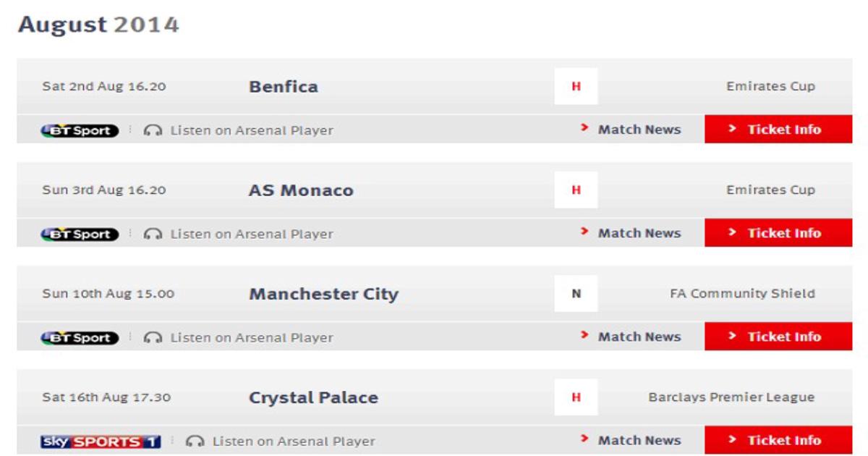Viewport: 868px width, 456px height.
Task: Click BT Sport logo in Benfica row
Action: [80, 131]
